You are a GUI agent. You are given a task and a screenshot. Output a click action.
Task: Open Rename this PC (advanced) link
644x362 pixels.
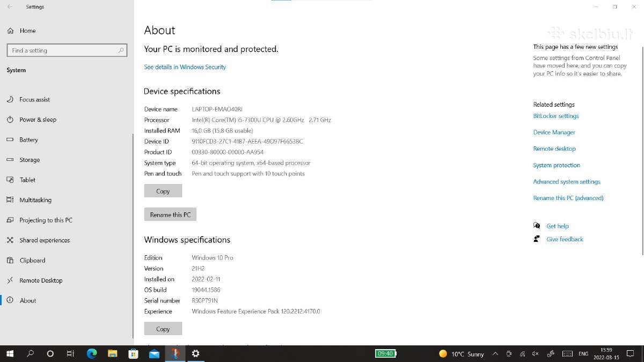pos(568,198)
